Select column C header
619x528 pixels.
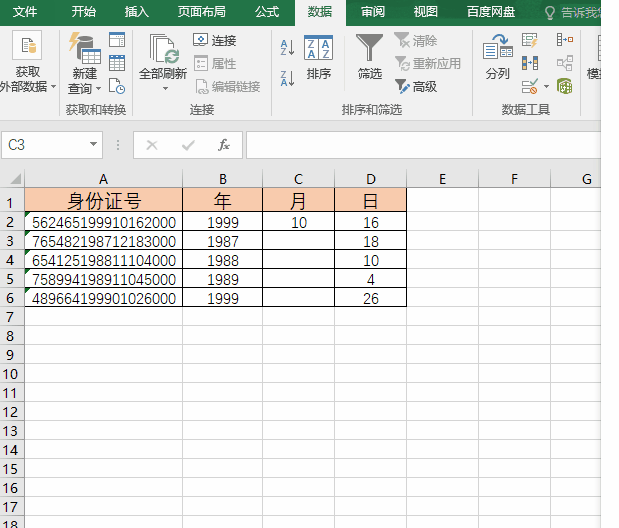pos(298,179)
